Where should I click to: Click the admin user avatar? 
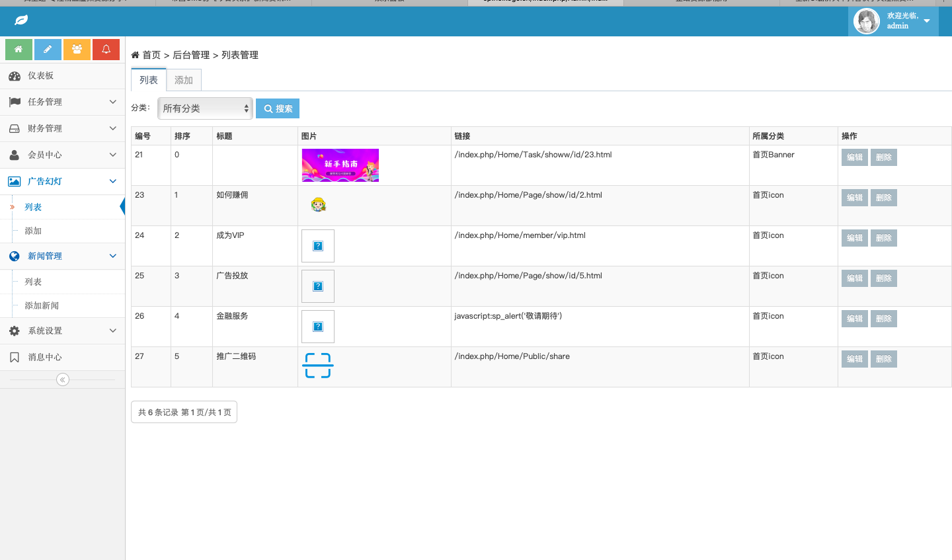pos(866,21)
